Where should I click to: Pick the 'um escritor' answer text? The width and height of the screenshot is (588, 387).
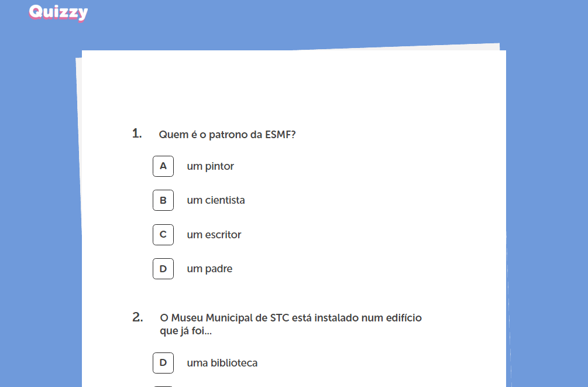pos(214,235)
